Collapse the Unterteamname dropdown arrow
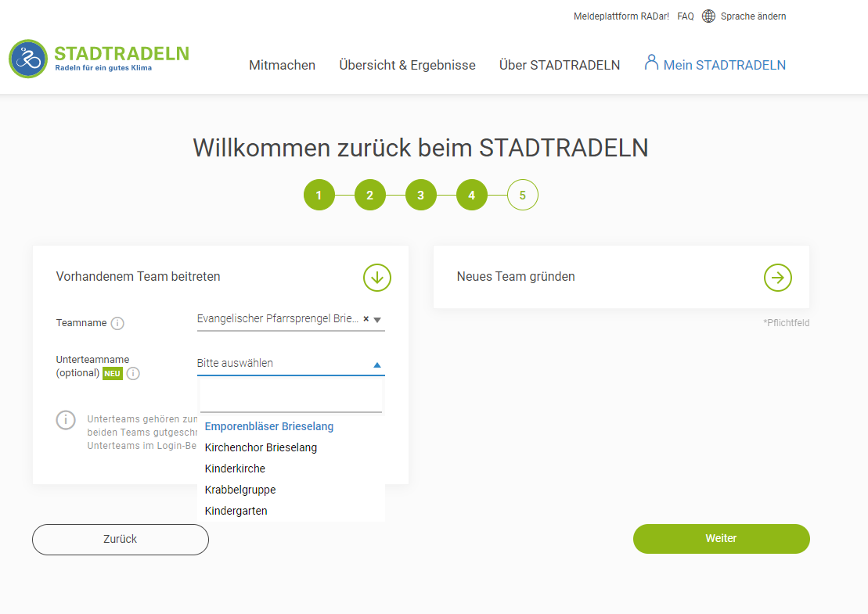 pyautogui.click(x=377, y=365)
